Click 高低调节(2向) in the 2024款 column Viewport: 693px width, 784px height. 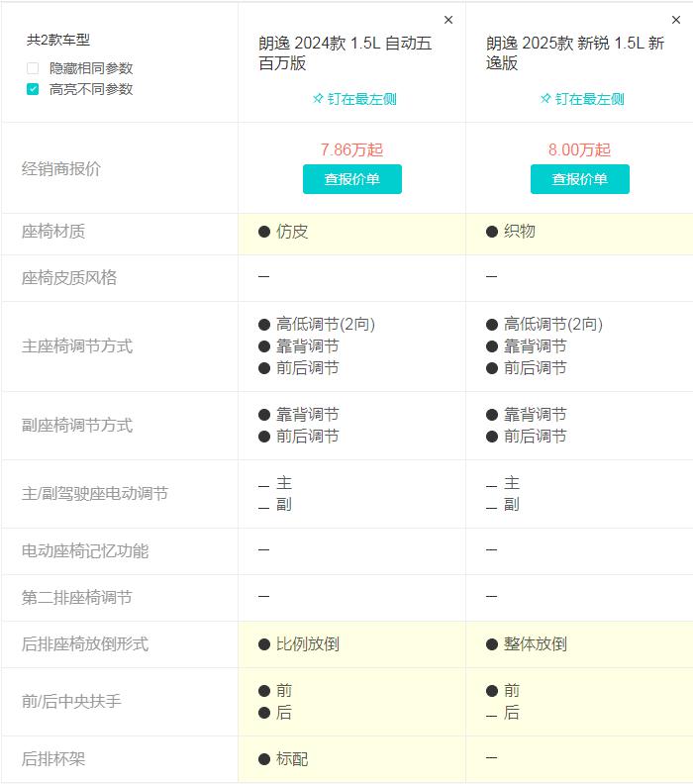[x=326, y=324]
